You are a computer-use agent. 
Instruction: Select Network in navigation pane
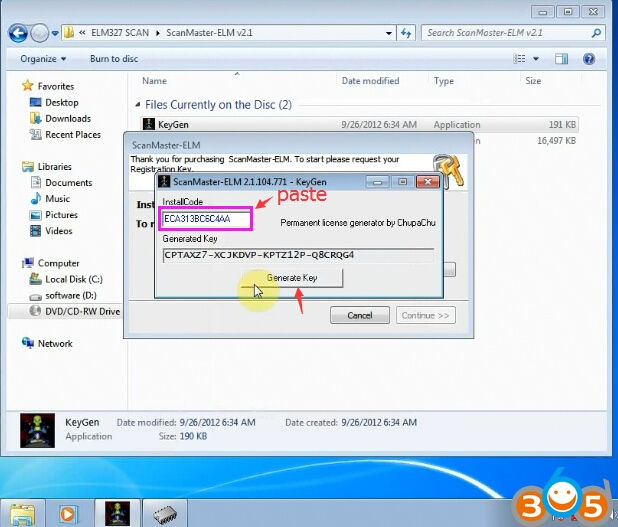coord(55,344)
